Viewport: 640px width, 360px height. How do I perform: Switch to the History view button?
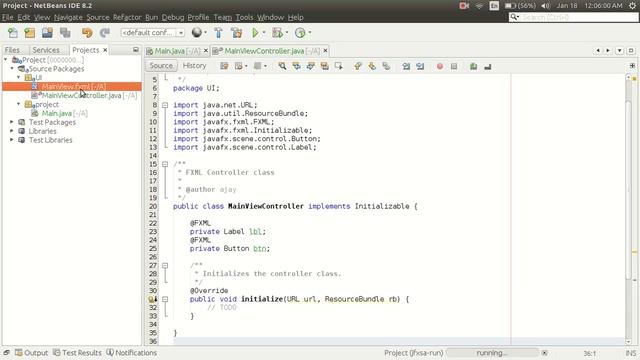pyautogui.click(x=194, y=65)
